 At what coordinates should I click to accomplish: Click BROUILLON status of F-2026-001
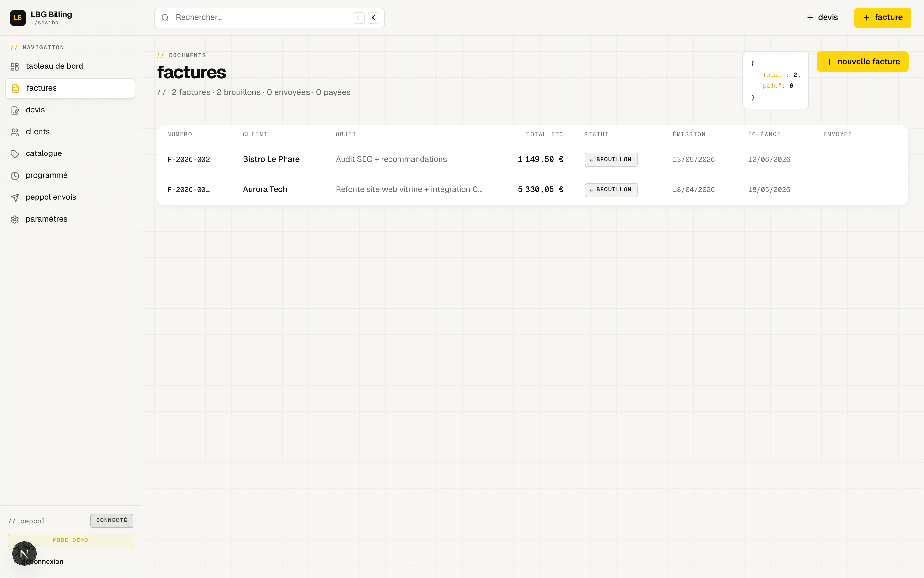(611, 189)
